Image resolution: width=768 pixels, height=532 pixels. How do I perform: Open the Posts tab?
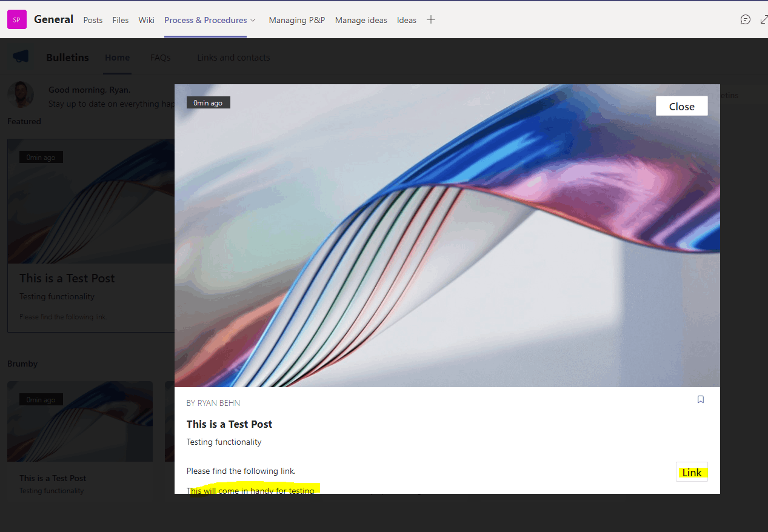[93, 20]
